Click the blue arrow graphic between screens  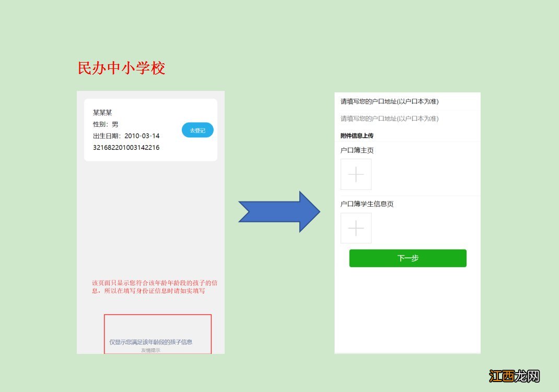(279, 211)
